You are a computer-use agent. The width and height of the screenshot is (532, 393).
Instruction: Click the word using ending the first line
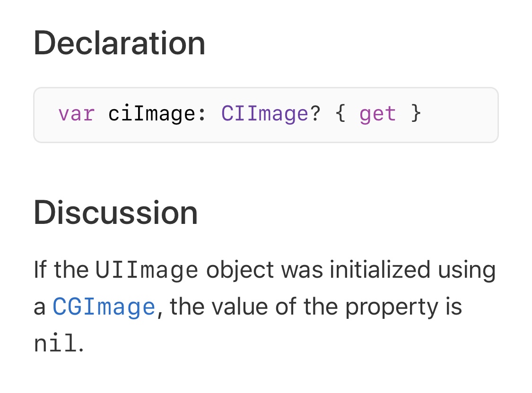click(x=467, y=271)
